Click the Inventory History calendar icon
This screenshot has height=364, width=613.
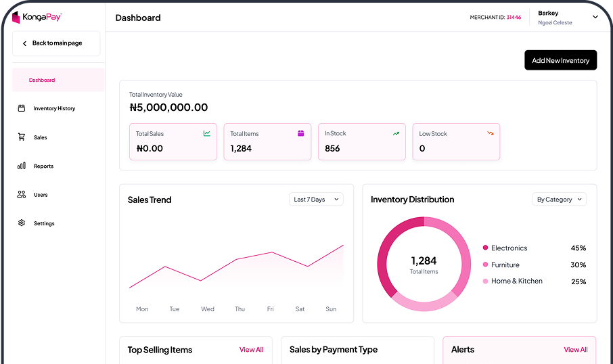click(21, 108)
